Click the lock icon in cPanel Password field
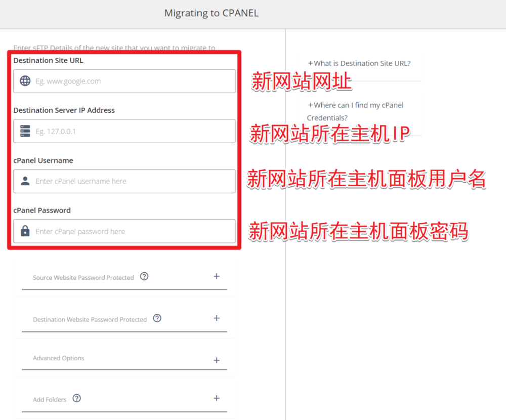506x420 pixels. pos(25,231)
